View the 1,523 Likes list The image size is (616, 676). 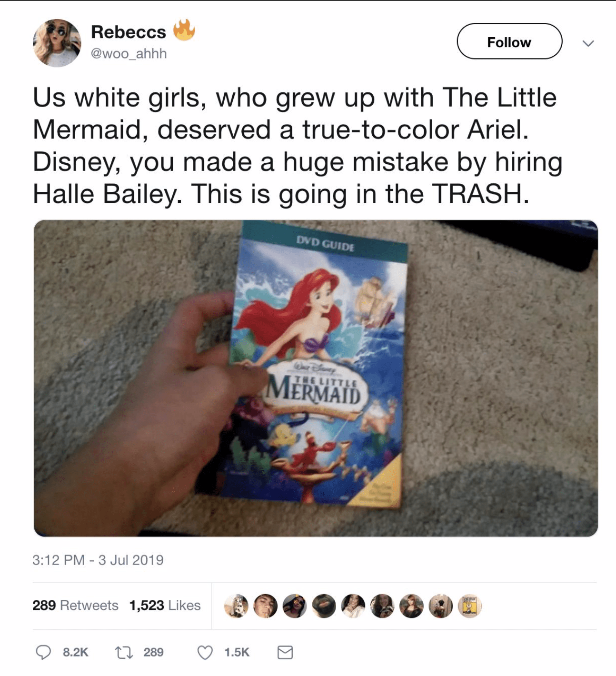coord(165,605)
